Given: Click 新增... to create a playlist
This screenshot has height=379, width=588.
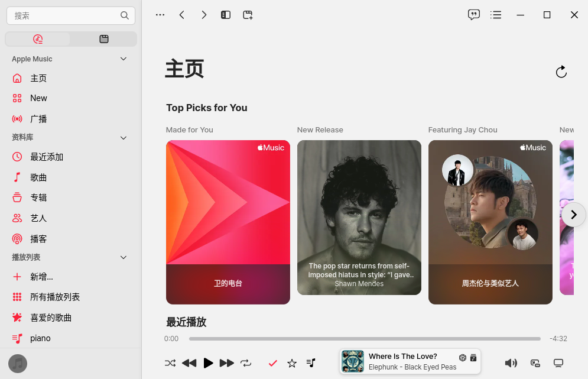Looking at the screenshot, I should (41, 277).
